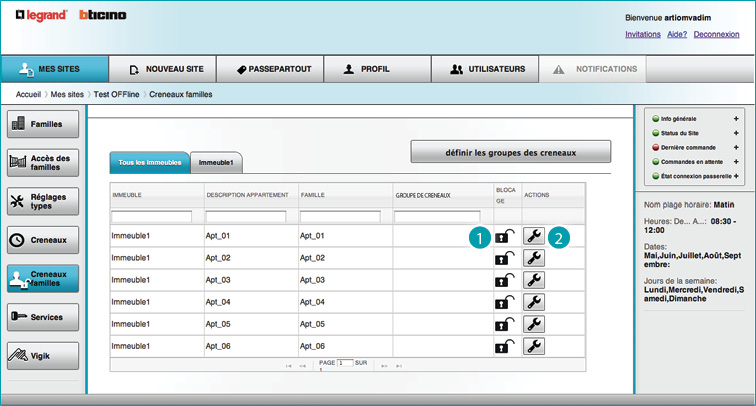This screenshot has width=756, height=406.
Task: Expand the Dernière commande plus sign
Action: [x=736, y=147]
